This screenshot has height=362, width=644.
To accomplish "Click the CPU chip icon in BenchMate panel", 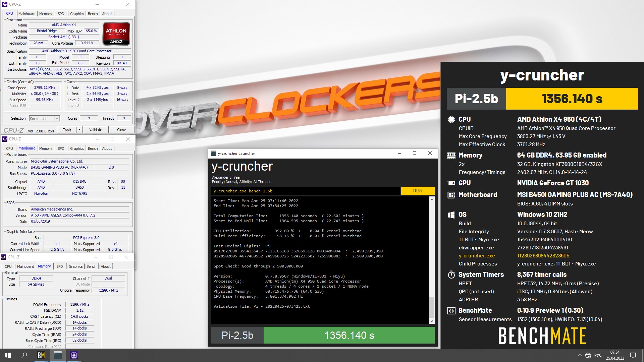I will click(x=451, y=119).
